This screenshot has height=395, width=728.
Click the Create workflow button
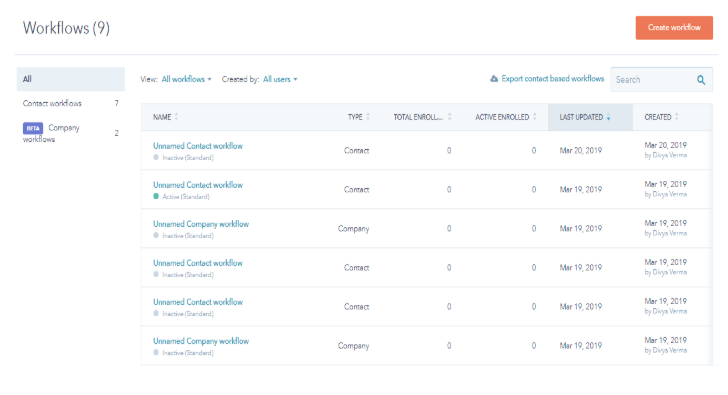674,28
